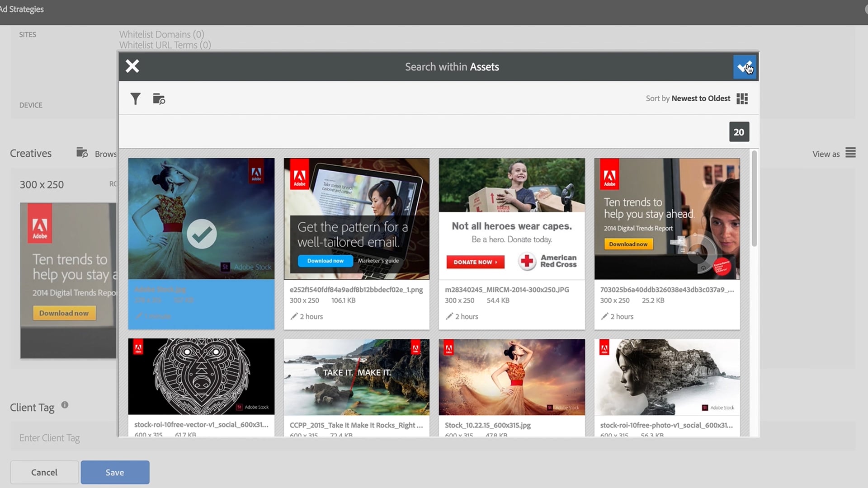The width and height of the screenshot is (868, 488).
Task: Select the double-exposure woman photo thumbnail
Action: pyautogui.click(x=667, y=377)
